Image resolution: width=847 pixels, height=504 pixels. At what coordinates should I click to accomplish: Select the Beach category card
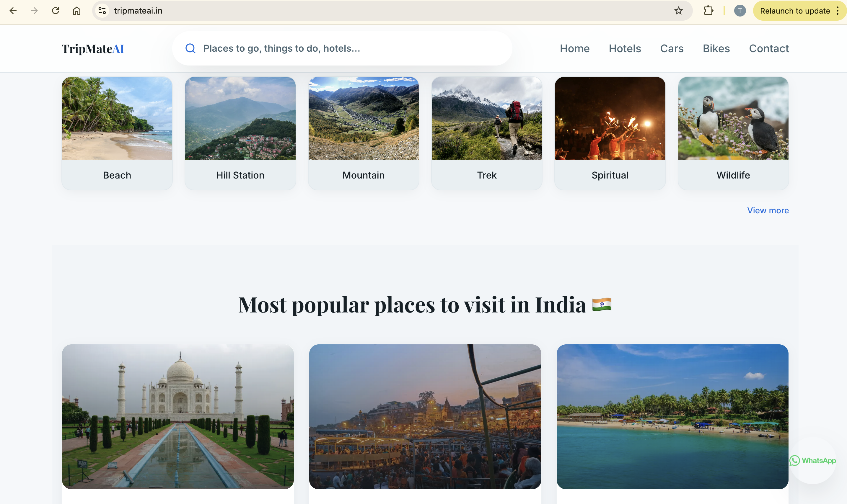pos(117,133)
